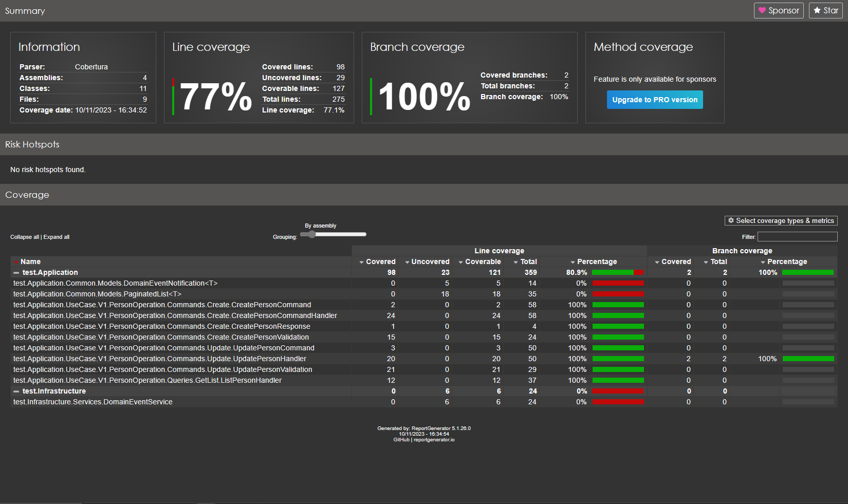
Task: Click the 80.9% test.Application percentage
Action: tap(577, 273)
